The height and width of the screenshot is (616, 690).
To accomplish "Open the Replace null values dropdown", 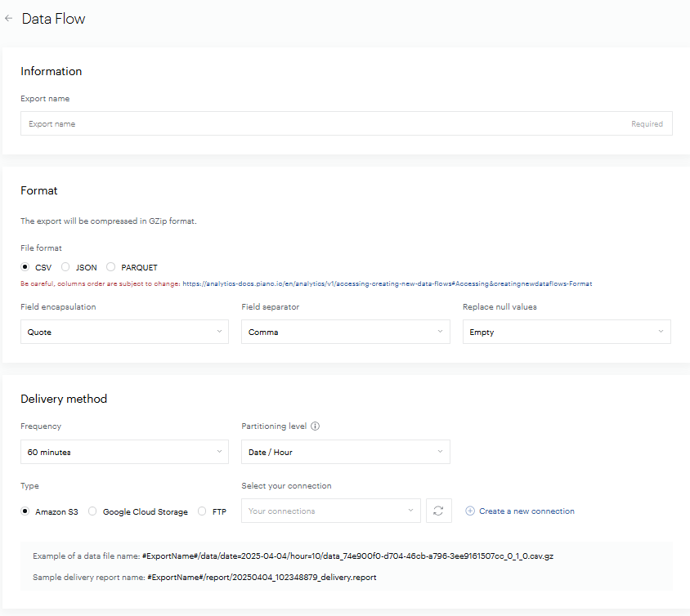I will pos(567,332).
